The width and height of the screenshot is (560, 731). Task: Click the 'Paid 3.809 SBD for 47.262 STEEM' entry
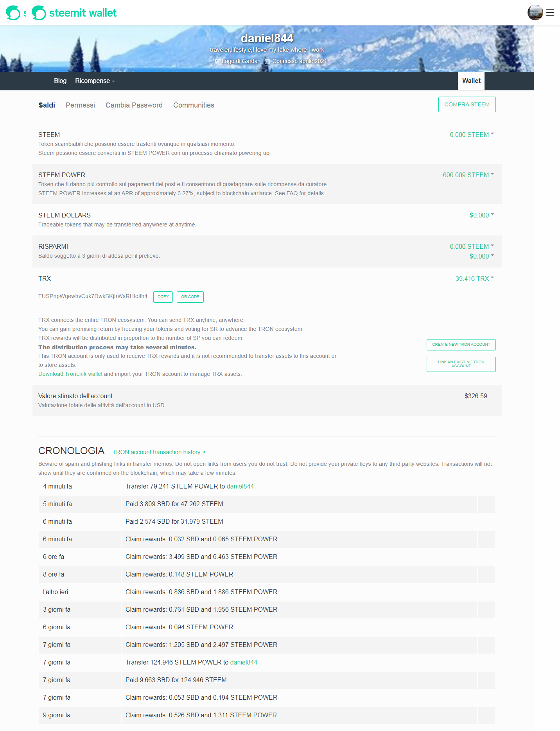pos(174,504)
